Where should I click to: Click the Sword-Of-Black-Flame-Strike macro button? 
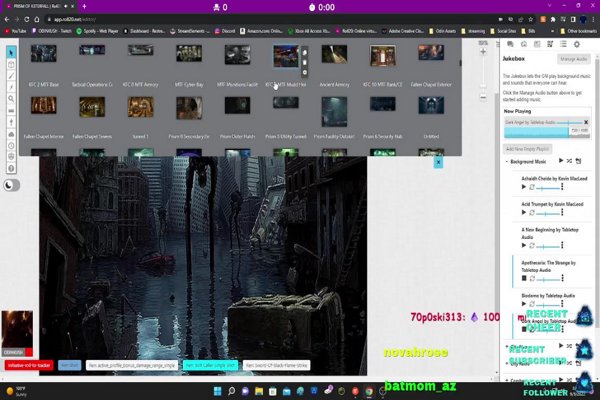pos(276,366)
